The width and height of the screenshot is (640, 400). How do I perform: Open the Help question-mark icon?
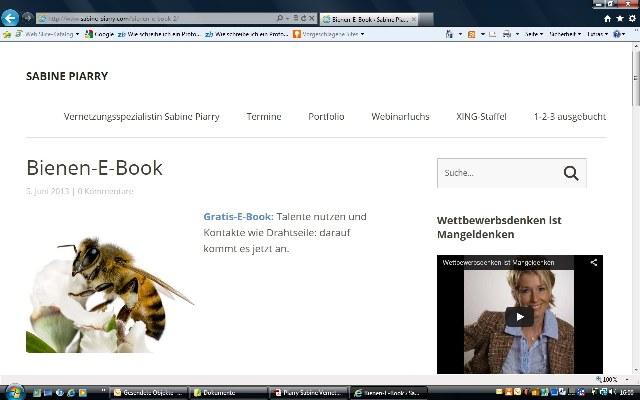point(617,34)
